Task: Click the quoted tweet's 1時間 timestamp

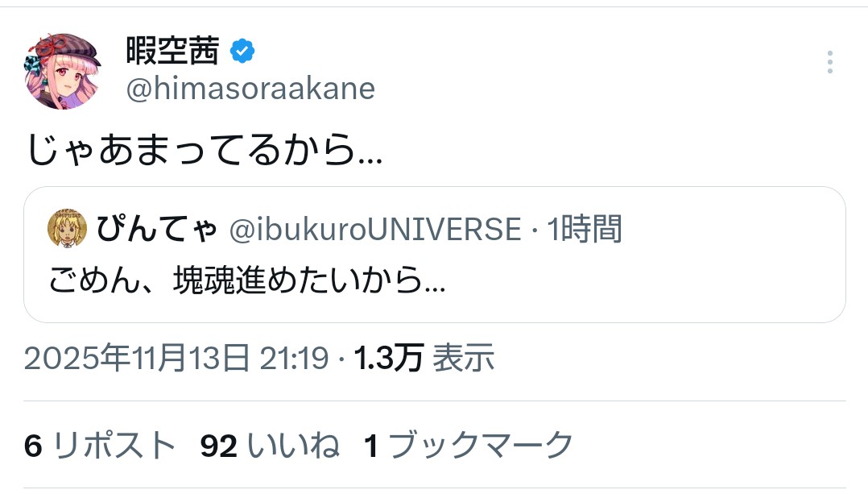Action: [585, 230]
